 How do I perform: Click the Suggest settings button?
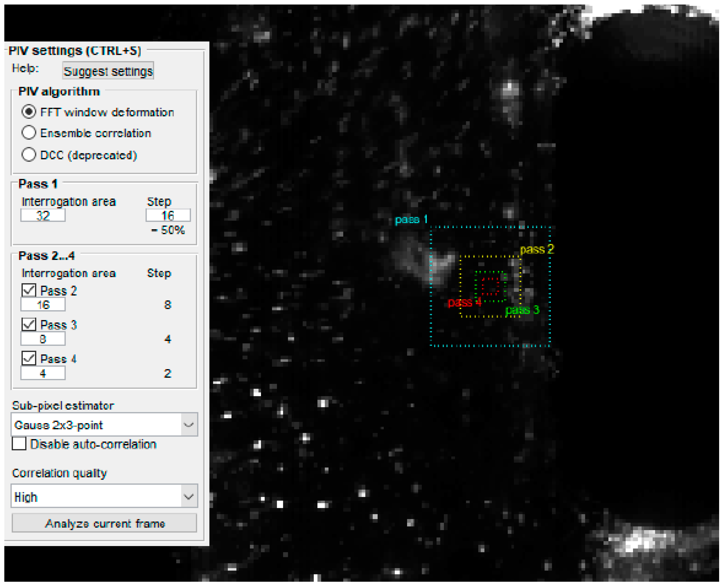point(108,71)
